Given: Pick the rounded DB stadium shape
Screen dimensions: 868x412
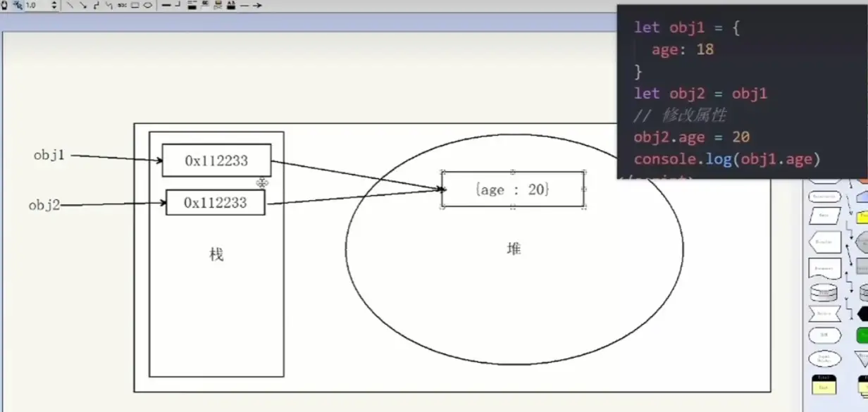Looking at the screenshot, I should pyautogui.click(x=824, y=335).
